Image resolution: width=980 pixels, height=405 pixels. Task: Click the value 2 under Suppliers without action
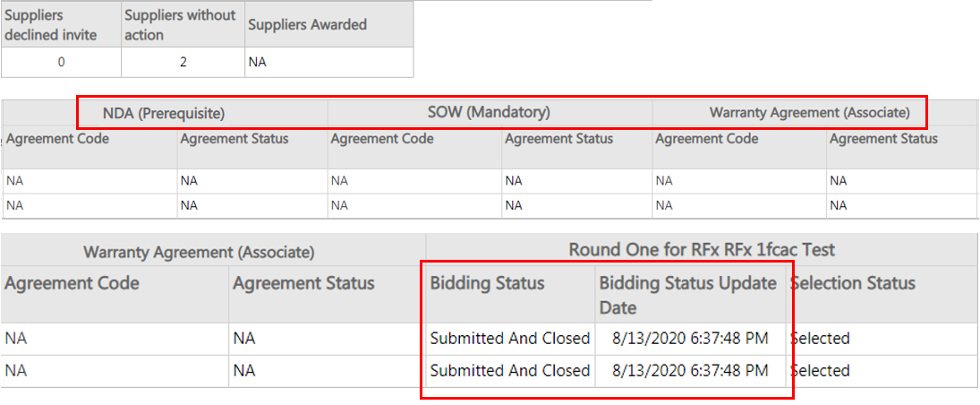pyautogui.click(x=183, y=63)
